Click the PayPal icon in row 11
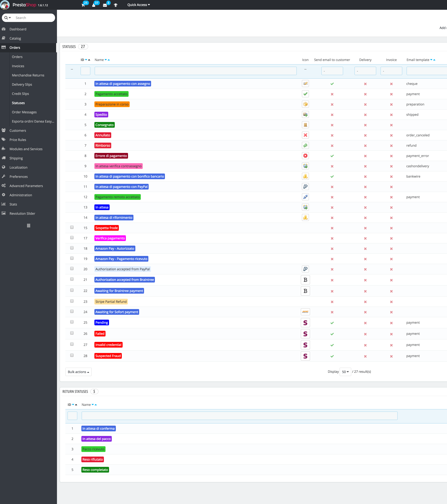The image size is (447, 504). tap(305, 187)
